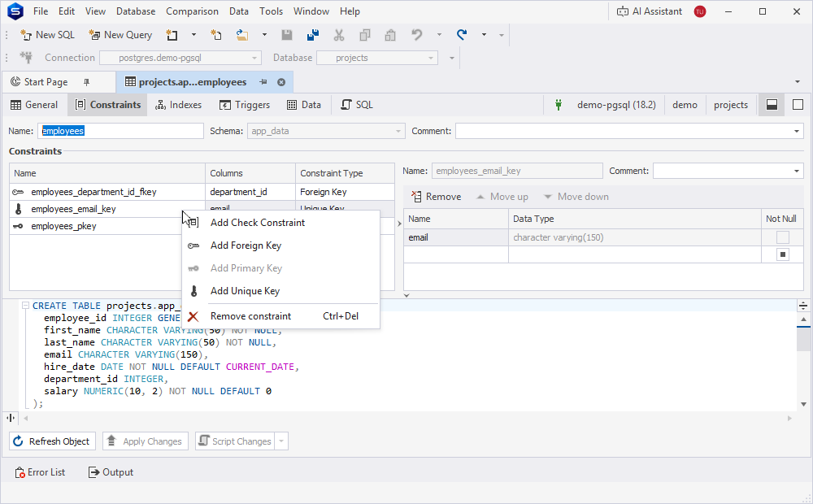Click the split editor icon above scrollbar
The height and width of the screenshot is (504, 813).
(x=802, y=306)
